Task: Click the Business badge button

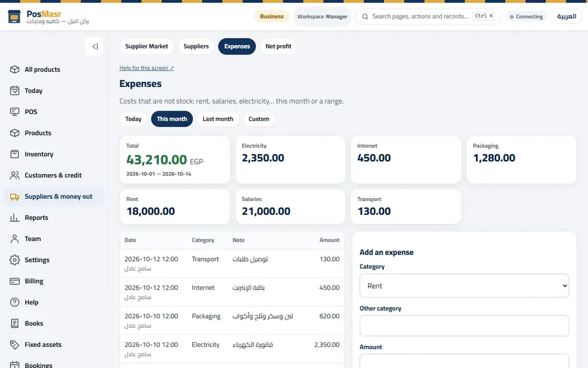Action: 271,17
